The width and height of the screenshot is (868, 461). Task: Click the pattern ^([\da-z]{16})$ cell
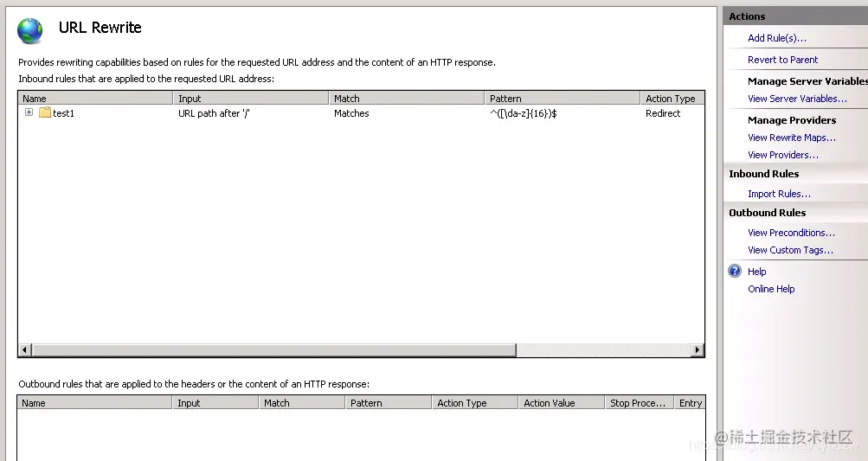pyautogui.click(x=523, y=113)
